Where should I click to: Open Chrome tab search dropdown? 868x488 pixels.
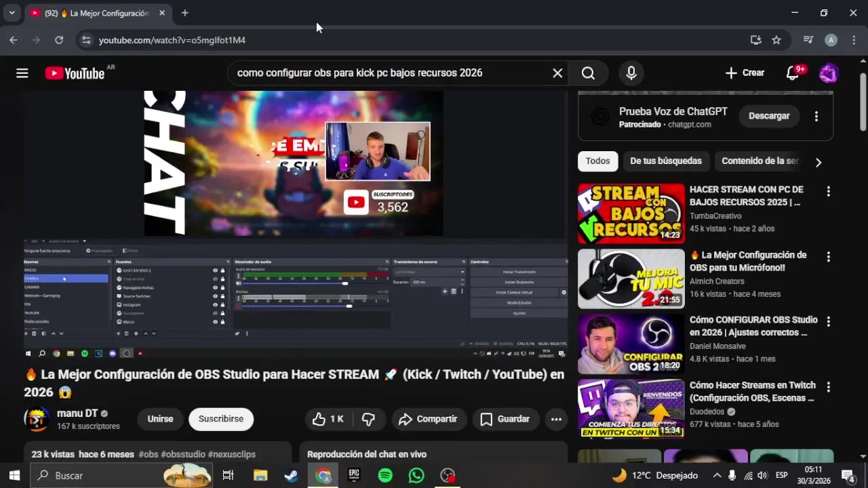coord(12,13)
